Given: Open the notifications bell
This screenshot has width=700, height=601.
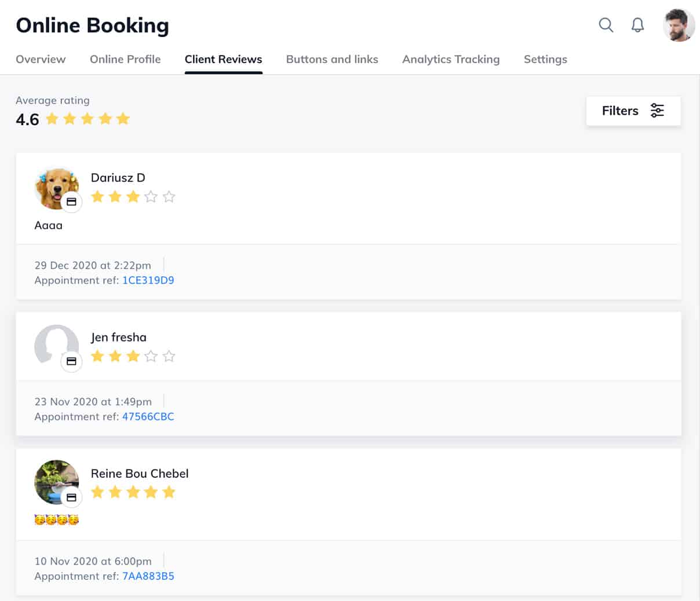Looking at the screenshot, I should pyautogui.click(x=637, y=25).
